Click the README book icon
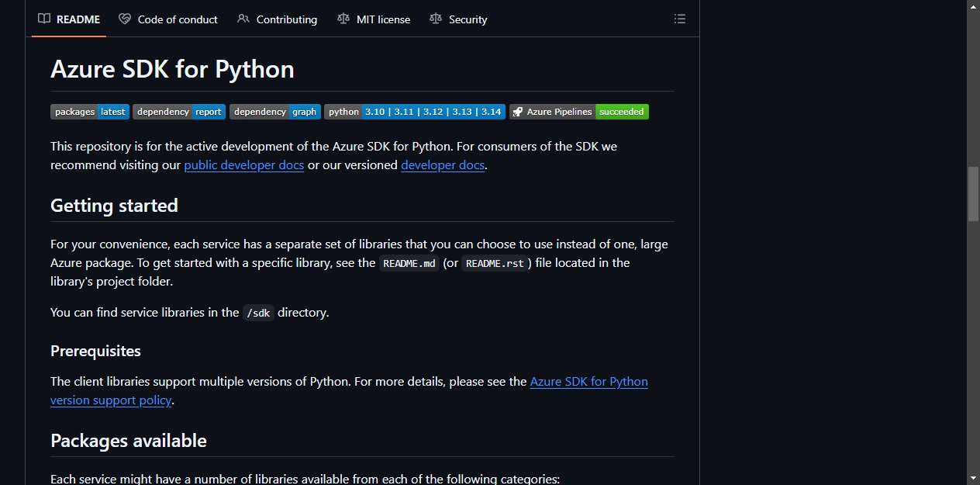Screen dimensions: 980x485 pos(44,19)
